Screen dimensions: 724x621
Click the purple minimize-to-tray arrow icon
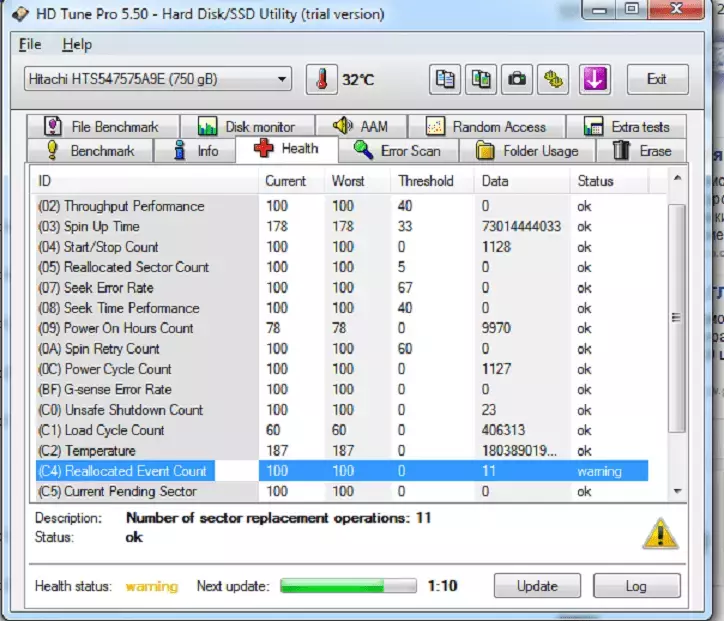(x=595, y=79)
